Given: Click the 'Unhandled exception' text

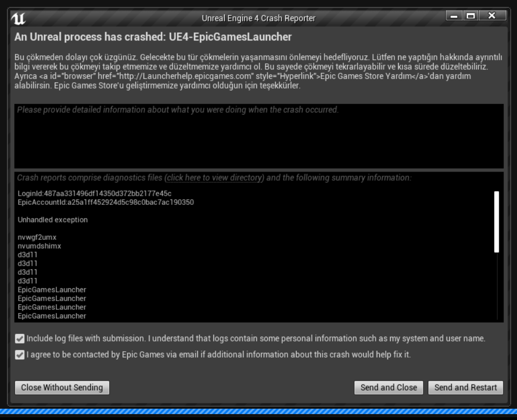Looking at the screenshot, I should click(x=53, y=220).
